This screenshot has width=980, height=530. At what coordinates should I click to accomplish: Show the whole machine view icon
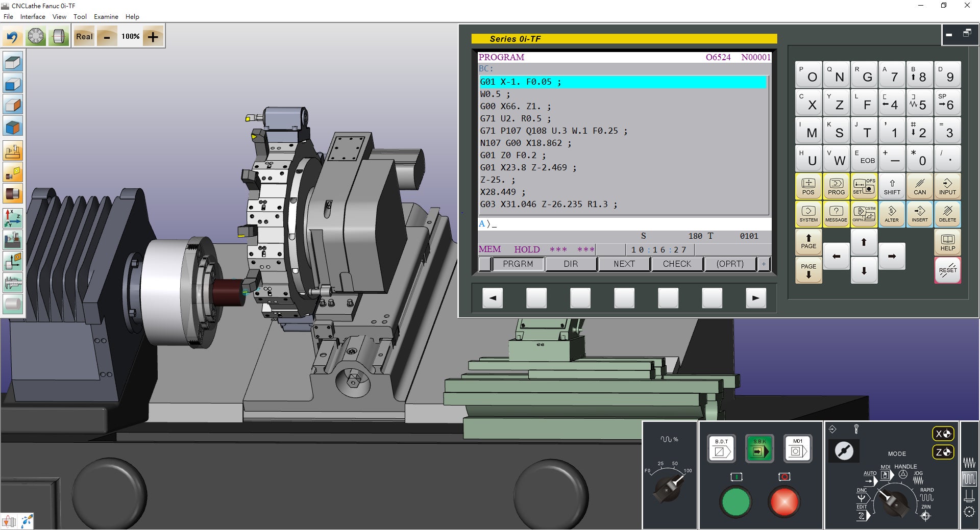[13, 152]
